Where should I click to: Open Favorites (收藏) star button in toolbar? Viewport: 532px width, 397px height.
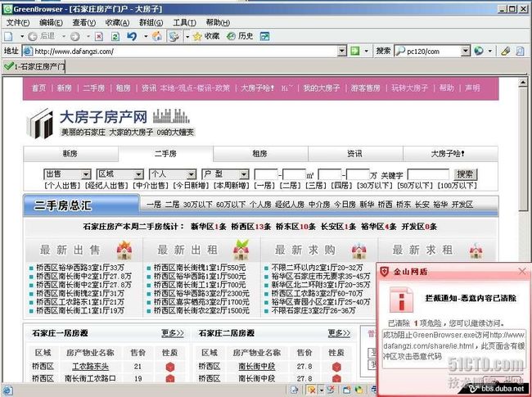205,36
